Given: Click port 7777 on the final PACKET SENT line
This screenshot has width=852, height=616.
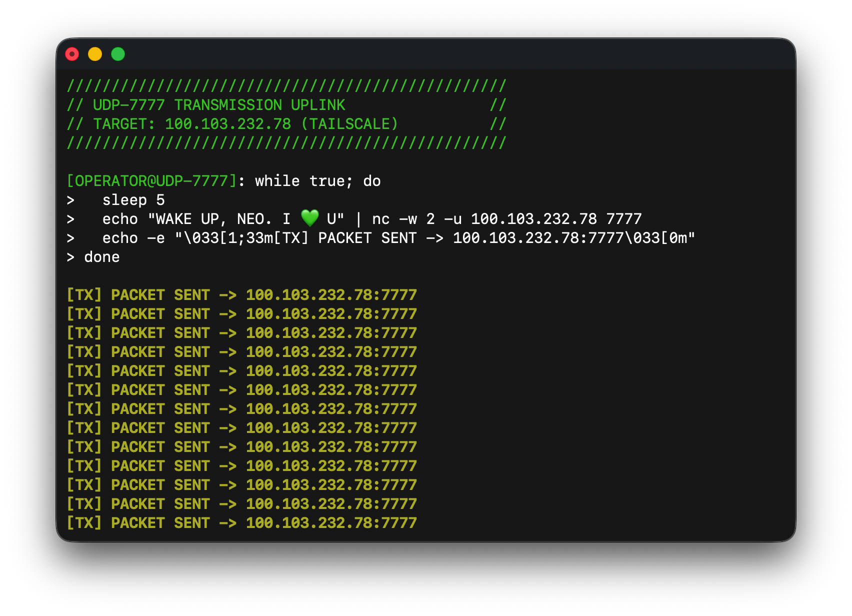Looking at the screenshot, I should coord(400,523).
